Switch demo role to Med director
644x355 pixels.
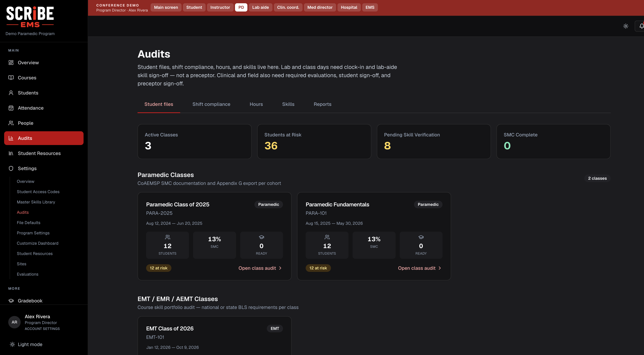click(x=320, y=7)
